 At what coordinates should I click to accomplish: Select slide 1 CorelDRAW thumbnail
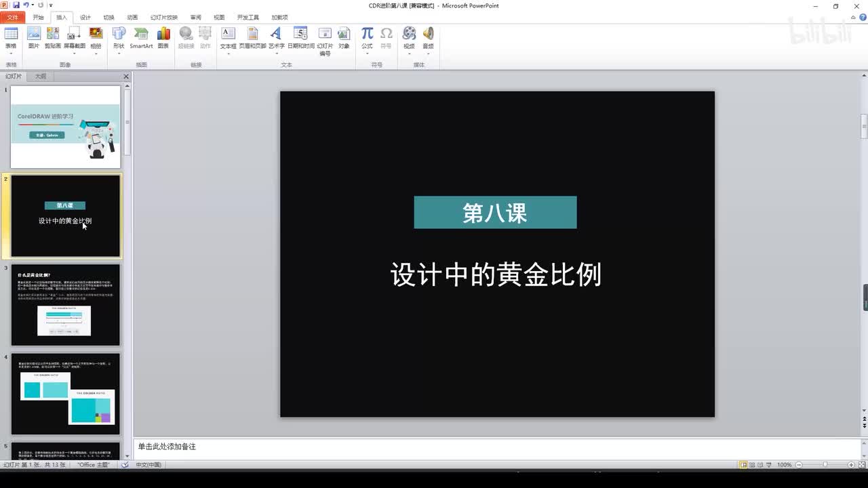tap(65, 127)
